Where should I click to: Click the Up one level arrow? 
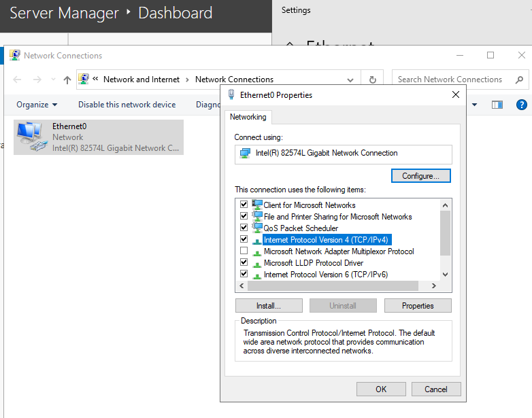pyautogui.click(x=67, y=80)
